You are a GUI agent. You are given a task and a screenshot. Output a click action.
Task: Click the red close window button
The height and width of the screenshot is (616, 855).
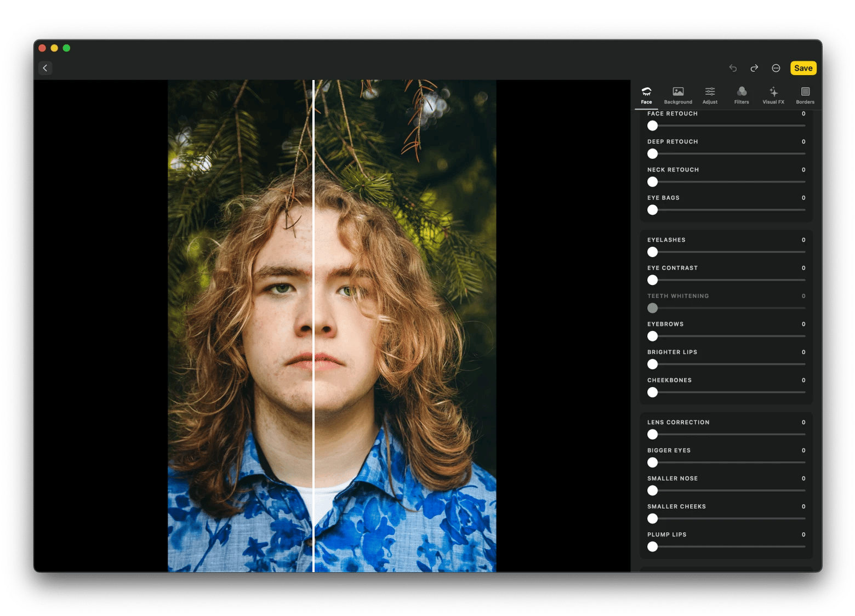(42, 48)
